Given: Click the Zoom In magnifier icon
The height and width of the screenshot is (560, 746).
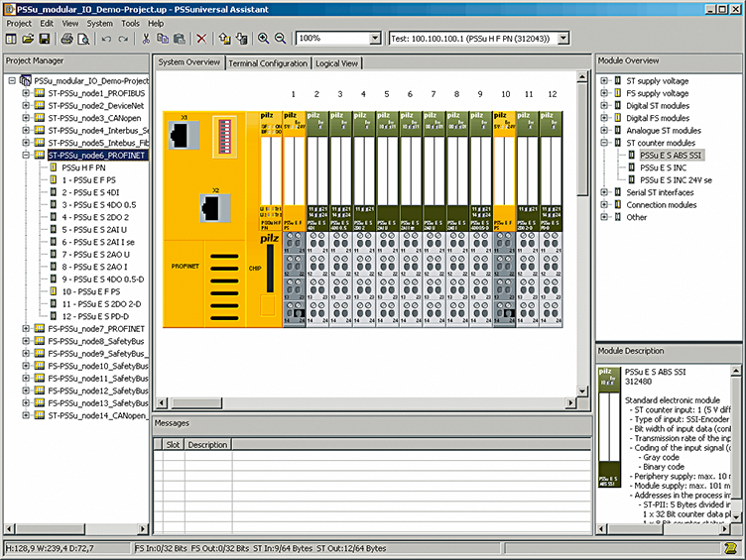Looking at the screenshot, I should click(x=264, y=39).
